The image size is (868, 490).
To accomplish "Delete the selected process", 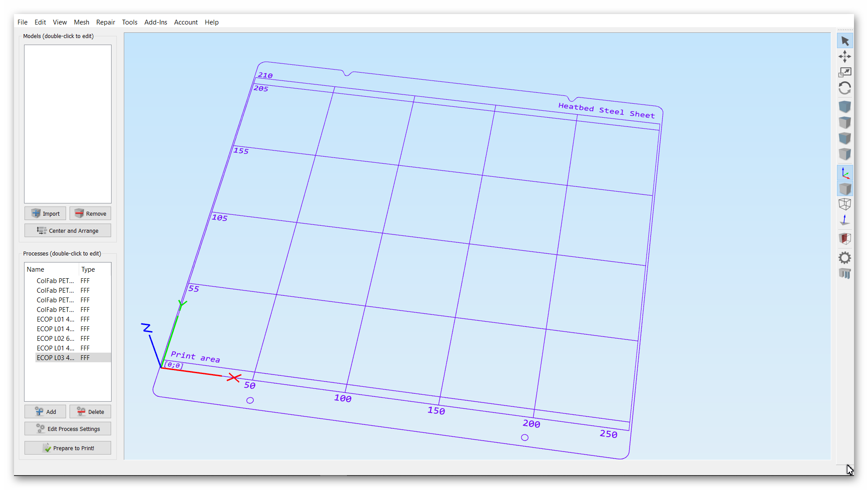I will pyautogui.click(x=90, y=412).
